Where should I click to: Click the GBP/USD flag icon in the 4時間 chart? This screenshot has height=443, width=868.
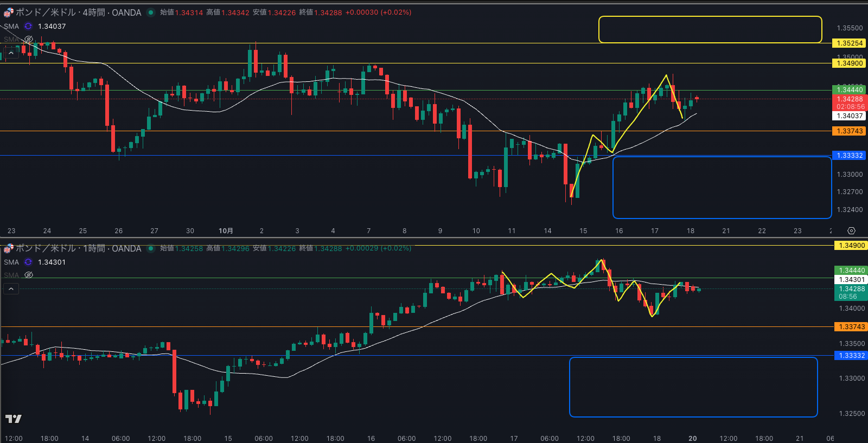[x=8, y=12]
